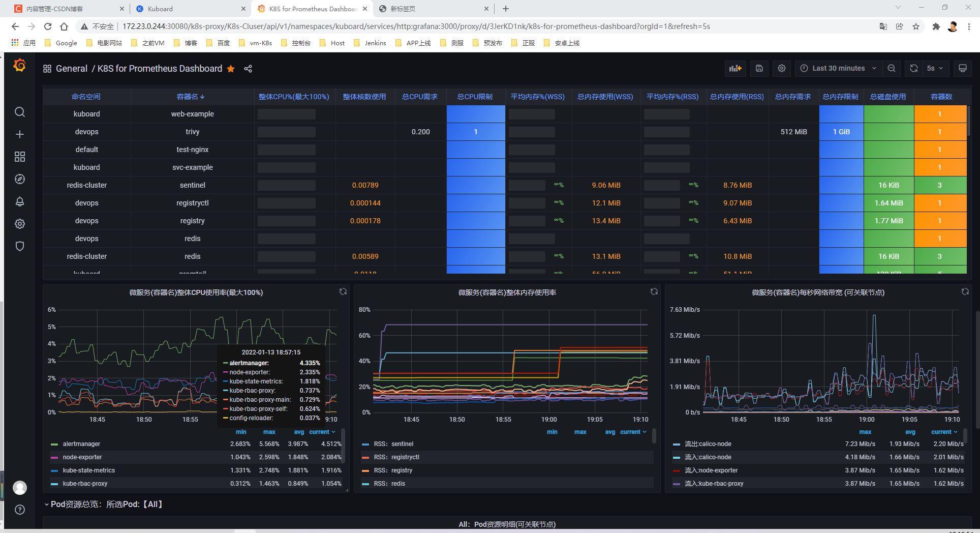
Task: Open the sidebar Search icon
Action: 20,112
